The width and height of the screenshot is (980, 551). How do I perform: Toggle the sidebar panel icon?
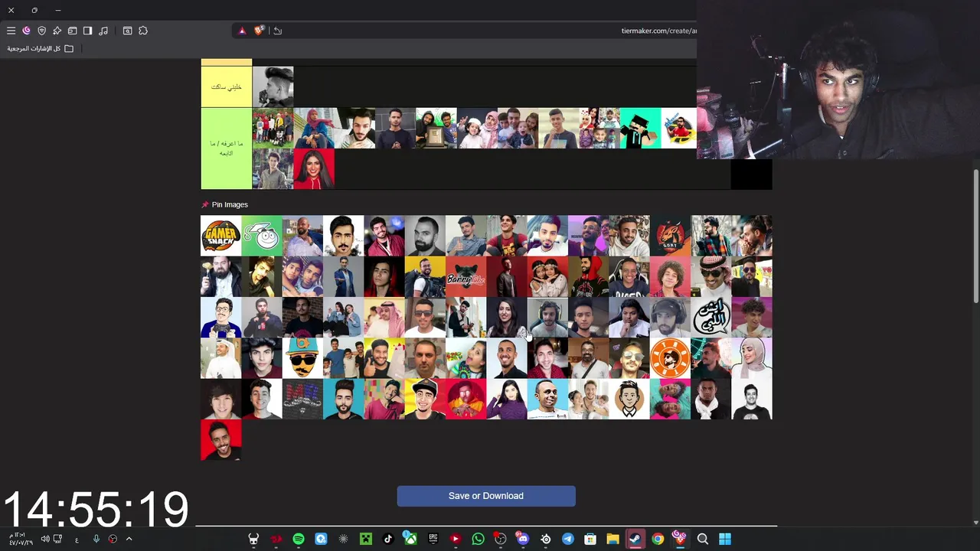(87, 31)
